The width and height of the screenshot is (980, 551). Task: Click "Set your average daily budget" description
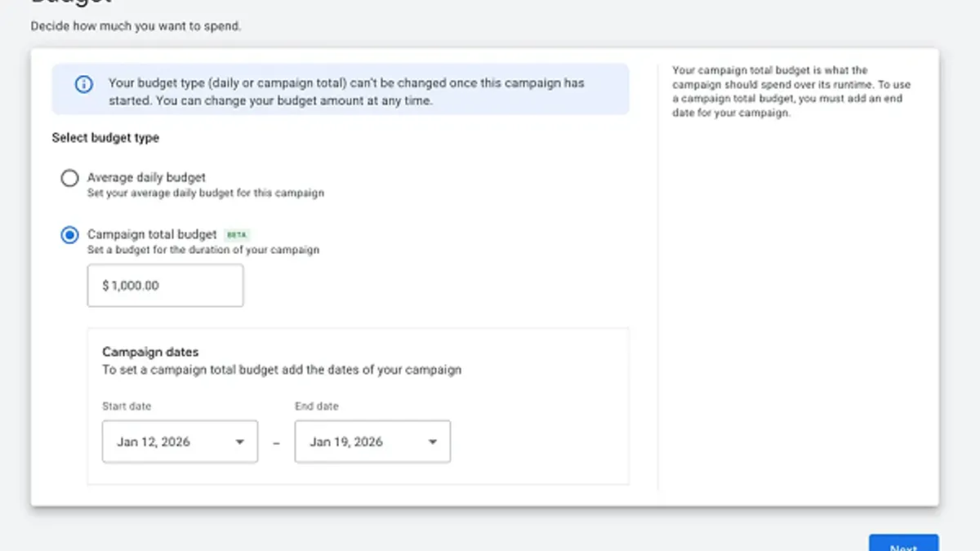(205, 193)
